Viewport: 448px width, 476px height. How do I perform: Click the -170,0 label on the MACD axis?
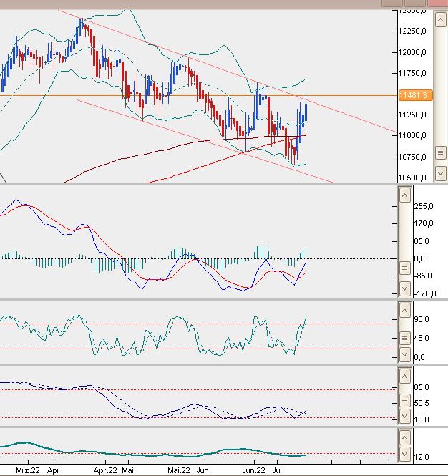coord(425,293)
